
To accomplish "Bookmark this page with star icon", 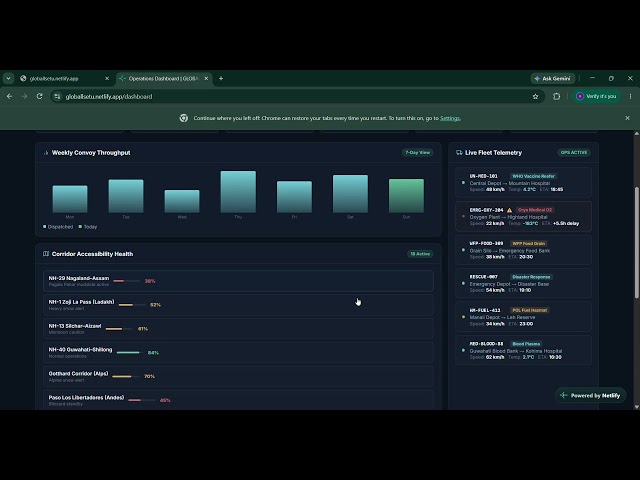I will click(x=535, y=96).
